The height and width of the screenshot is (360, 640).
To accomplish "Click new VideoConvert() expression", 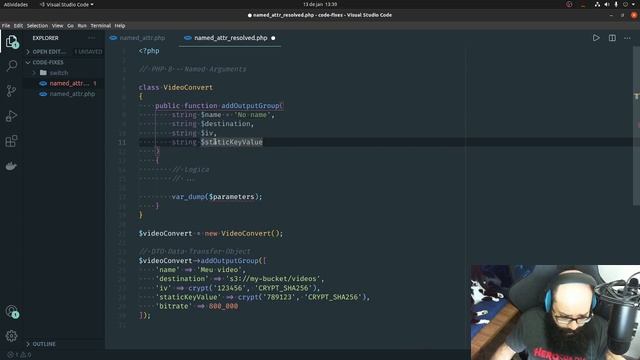I will (242, 233).
